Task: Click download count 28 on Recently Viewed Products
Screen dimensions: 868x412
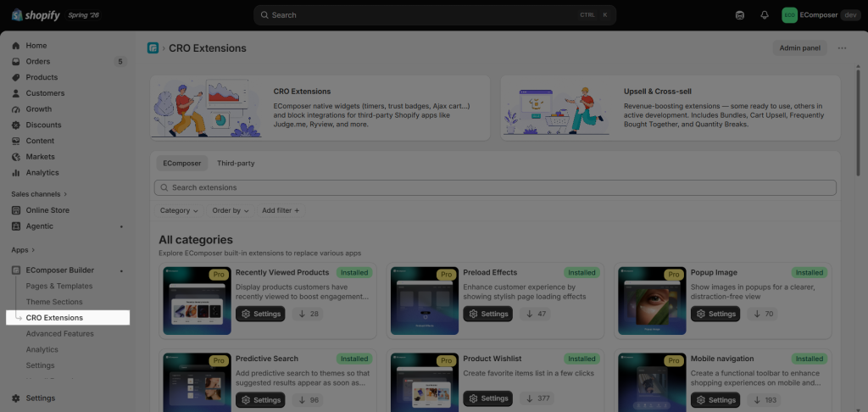Action: coord(307,314)
